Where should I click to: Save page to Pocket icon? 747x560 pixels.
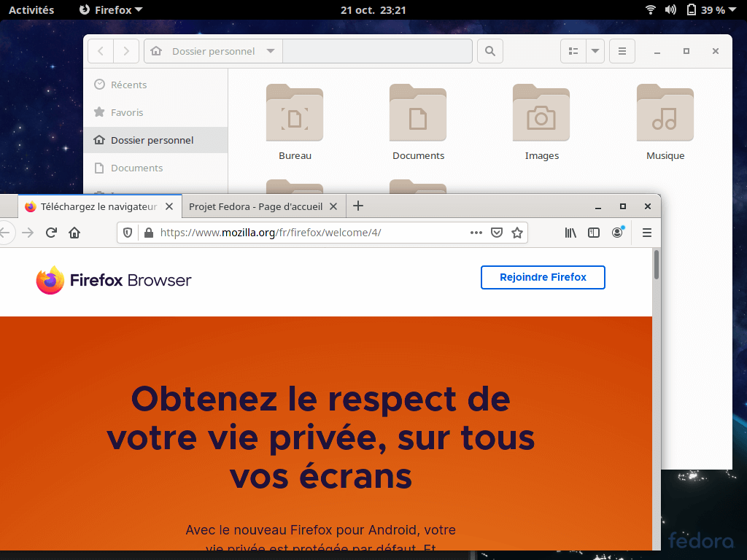point(496,233)
